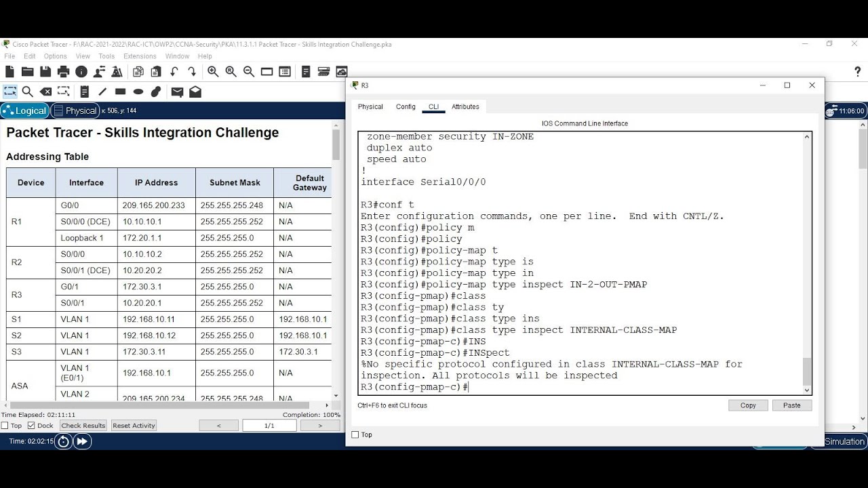This screenshot has width=868, height=488.
Task: Place a note with the Note tool
Action: point(85,91)
